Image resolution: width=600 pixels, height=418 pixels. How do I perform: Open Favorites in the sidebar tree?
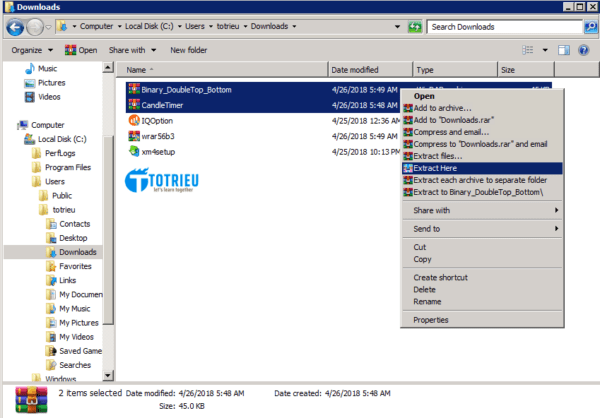69,266
